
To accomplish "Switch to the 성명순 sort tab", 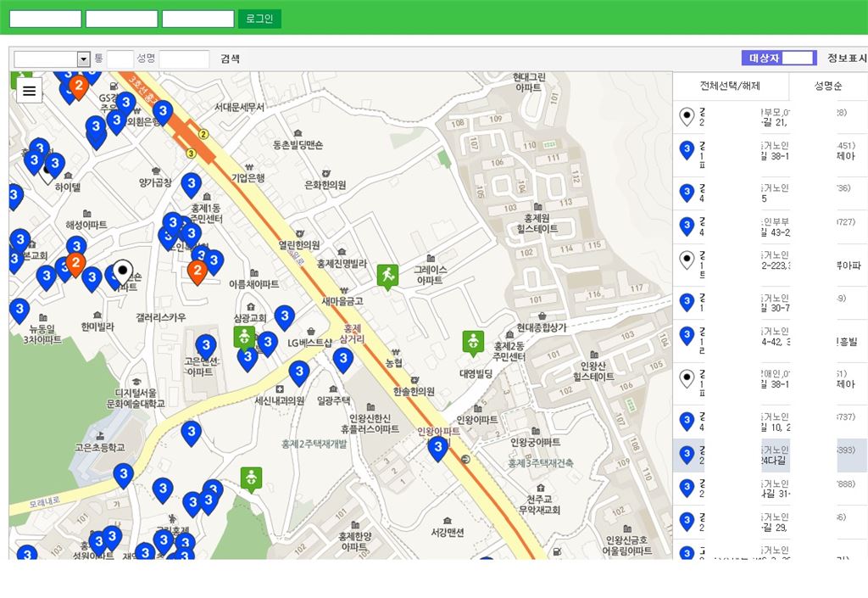I will 827,86.
